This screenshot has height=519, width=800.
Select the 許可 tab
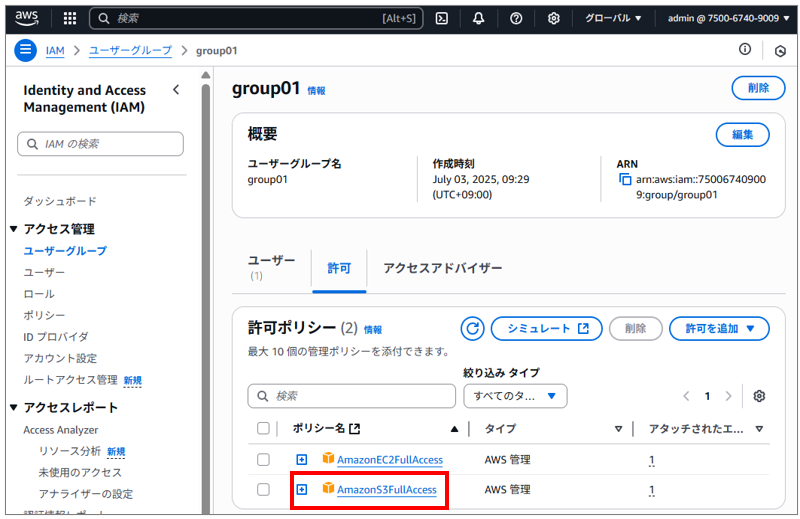(339, 268)
